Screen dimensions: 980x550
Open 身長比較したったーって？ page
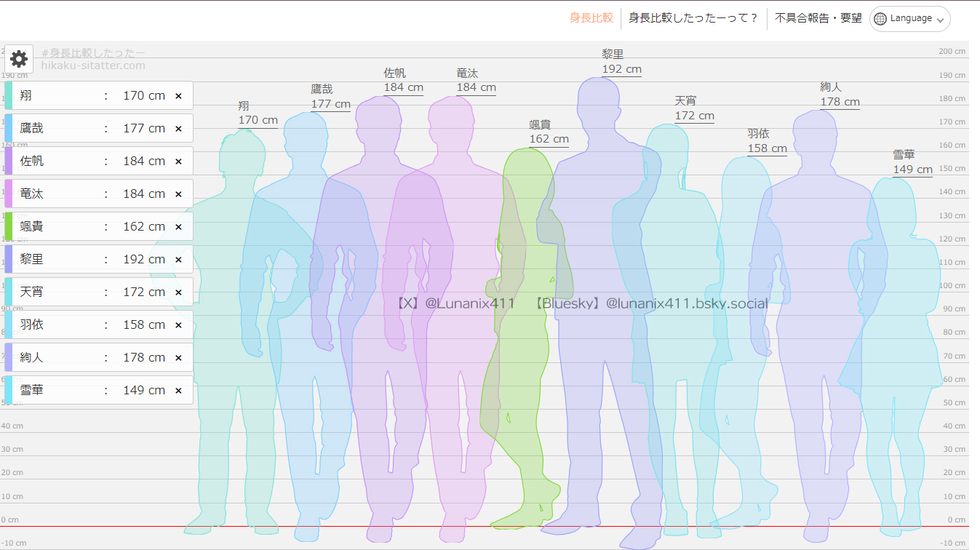click(x=693, y=18)
